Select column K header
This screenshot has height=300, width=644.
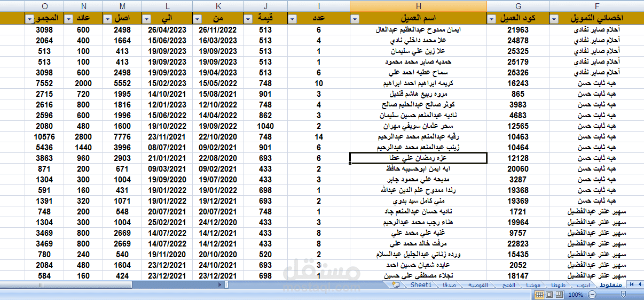[218, 6]
